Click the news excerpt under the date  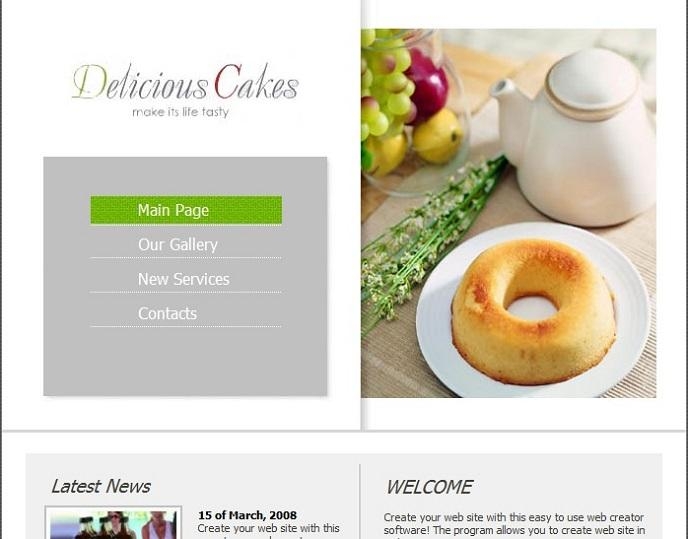(x=269, y=531)
